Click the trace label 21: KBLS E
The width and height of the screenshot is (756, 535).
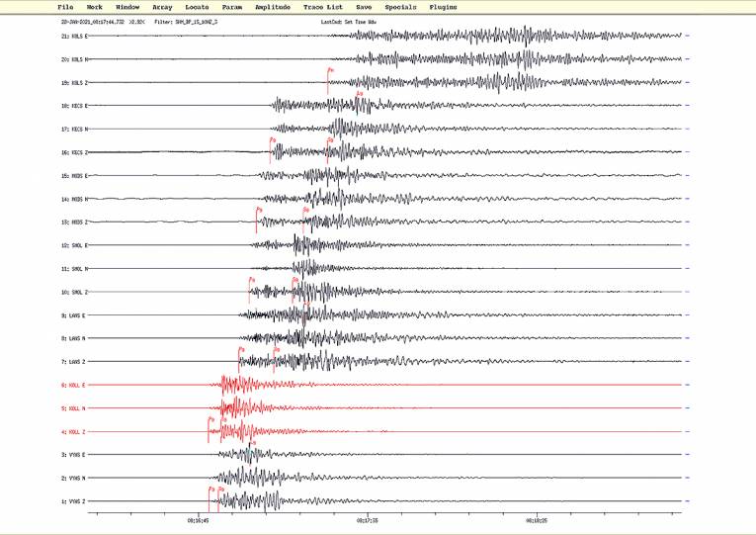(74, 36)
